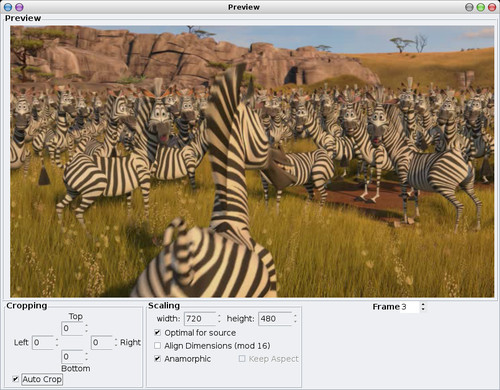Toggle the Auto Crop checkbox
This screenshot has width=500, height=390.
[15, 379]
